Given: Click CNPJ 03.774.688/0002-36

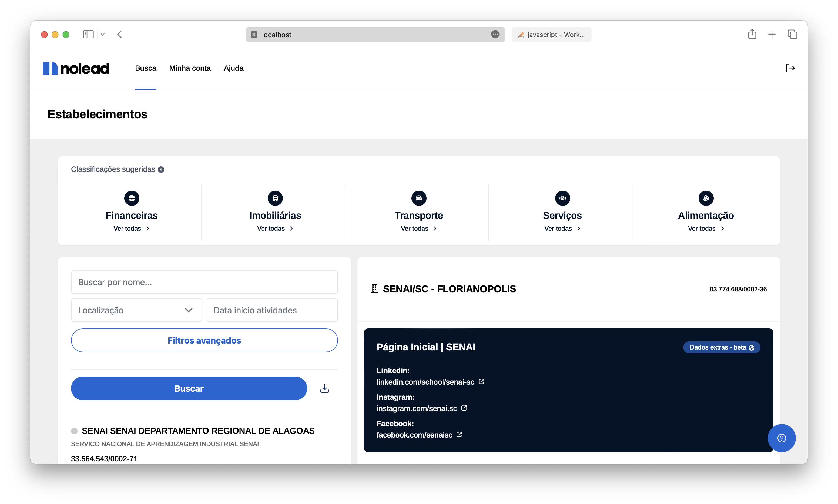Looking at the screenshot, I should (x=738, y=289).
